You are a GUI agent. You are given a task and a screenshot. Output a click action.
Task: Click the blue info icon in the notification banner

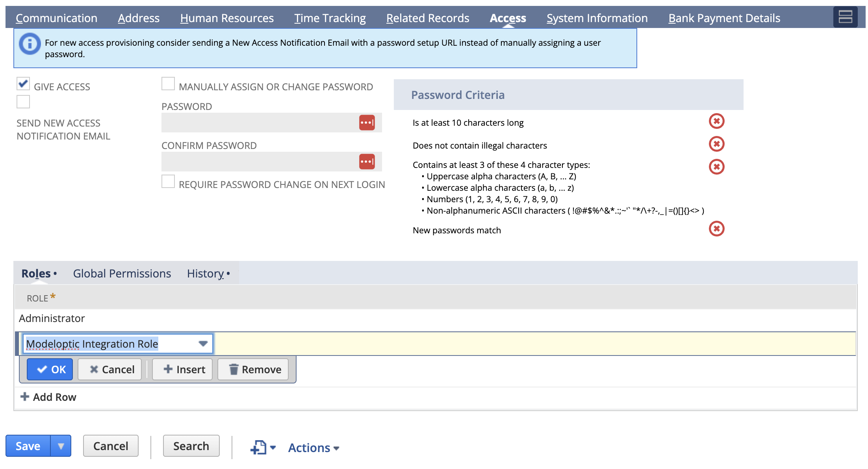[30, 44]
